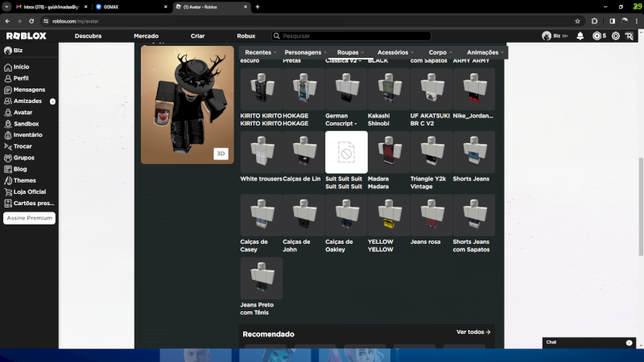Open the Sandbox sidebar icon

coord(8,124)
